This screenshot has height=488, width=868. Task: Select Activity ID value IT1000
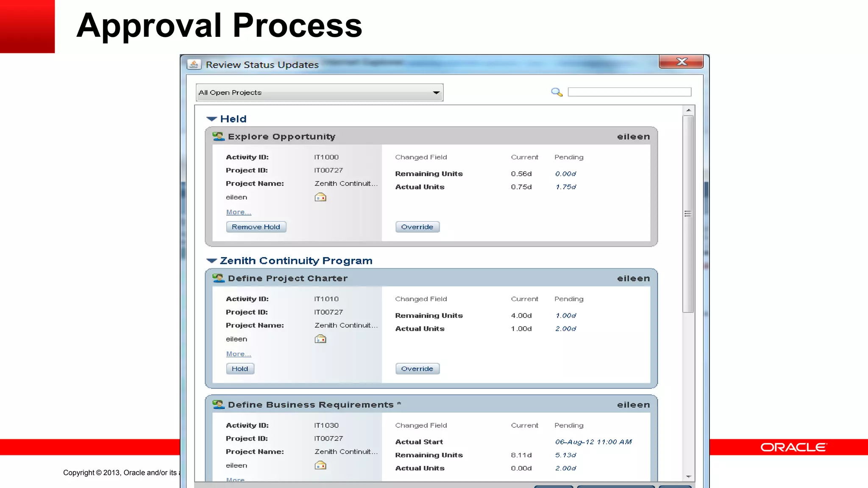[326, 157]
